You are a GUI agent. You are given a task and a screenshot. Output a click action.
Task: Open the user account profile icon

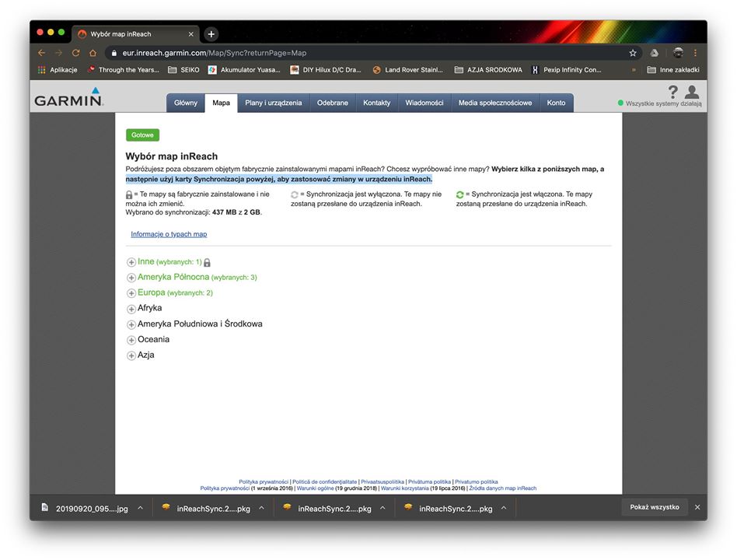click(x=692, y=92)
